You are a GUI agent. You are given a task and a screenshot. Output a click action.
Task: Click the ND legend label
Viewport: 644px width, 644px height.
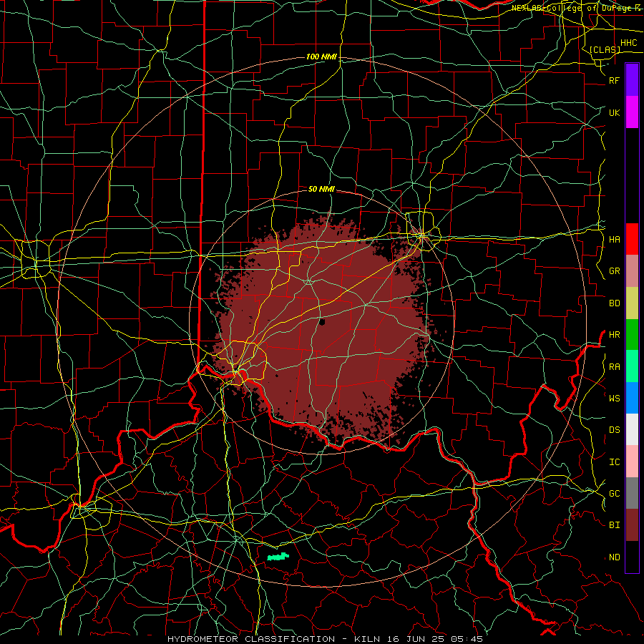pyautogui.click(x=614, y=557)
